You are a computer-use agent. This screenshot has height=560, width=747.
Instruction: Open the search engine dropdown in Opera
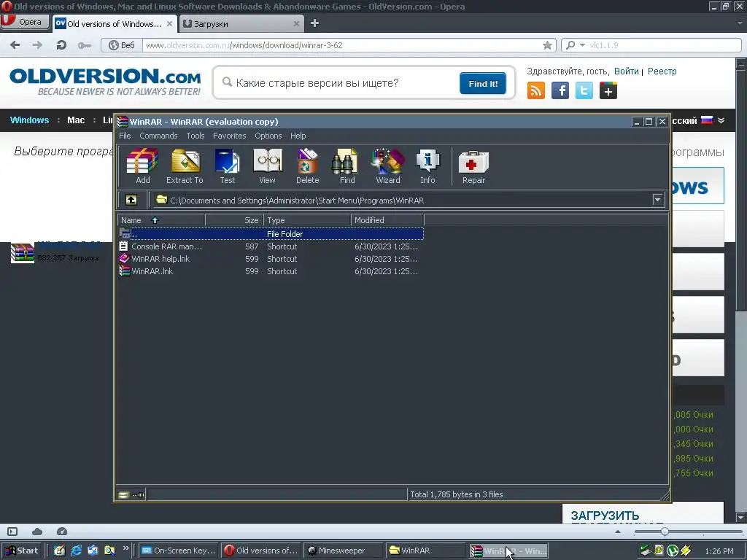(x=582, y=45)
